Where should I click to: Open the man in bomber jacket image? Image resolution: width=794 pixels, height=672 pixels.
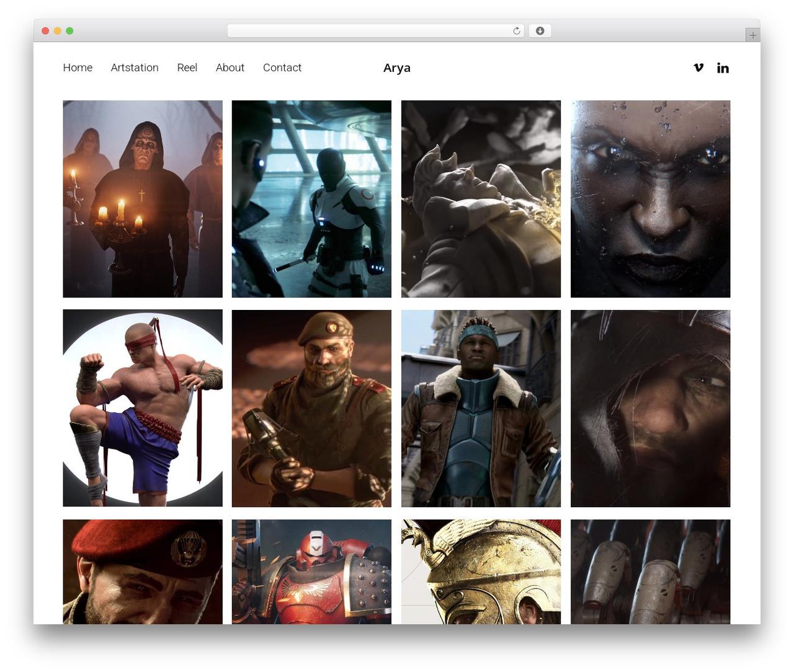coord(481,409)
